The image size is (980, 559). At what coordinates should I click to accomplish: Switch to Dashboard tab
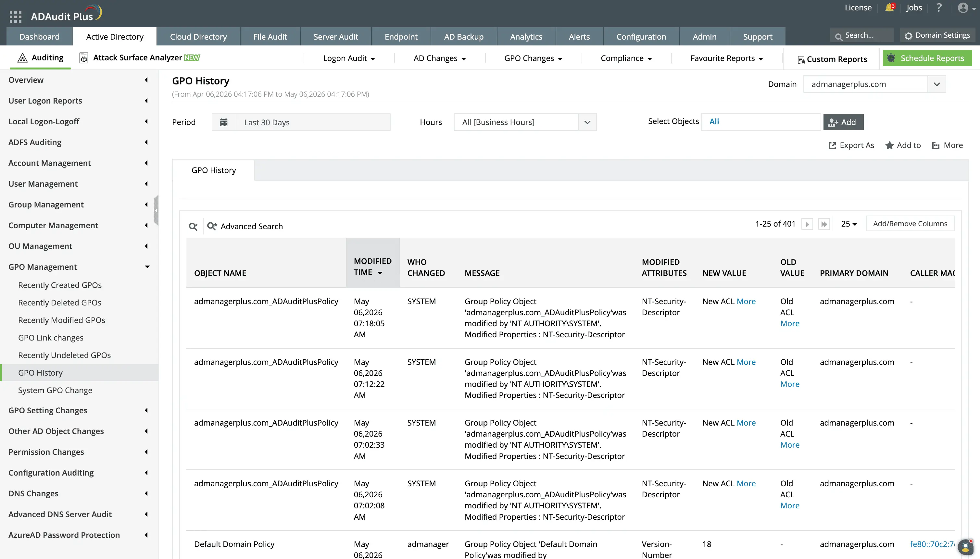40,36
